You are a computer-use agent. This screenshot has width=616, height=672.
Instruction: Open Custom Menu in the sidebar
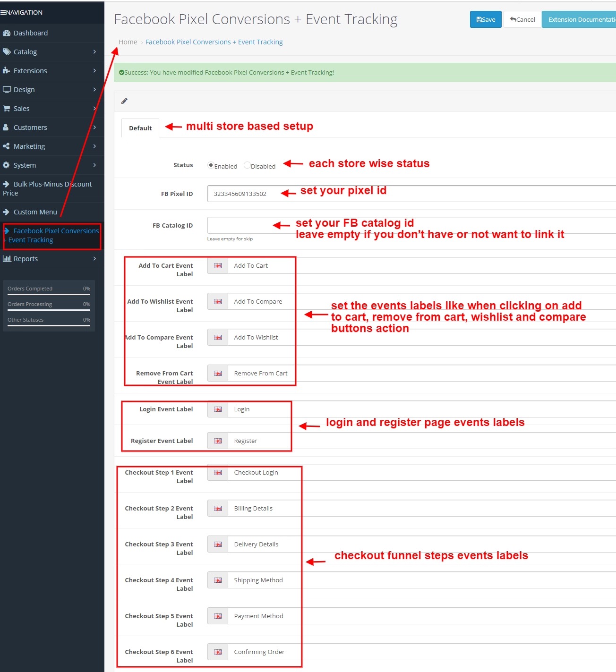(x=52, y=212)
